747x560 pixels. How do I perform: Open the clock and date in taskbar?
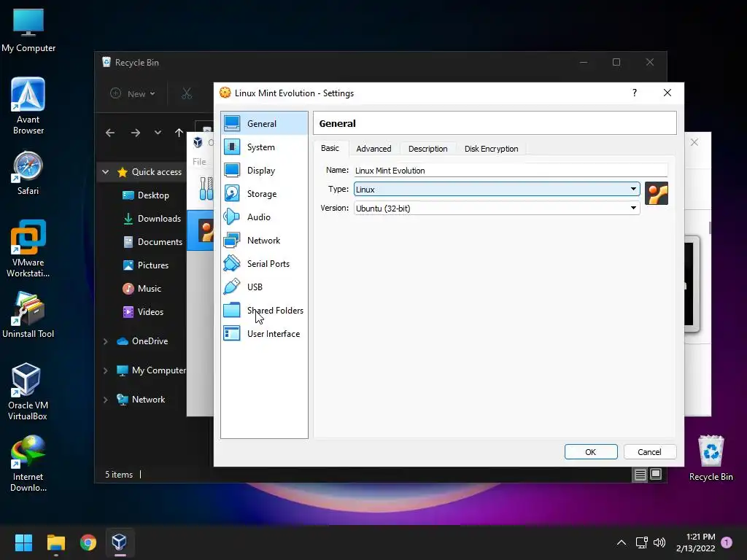pyautogui.click(x=696, y=542)
